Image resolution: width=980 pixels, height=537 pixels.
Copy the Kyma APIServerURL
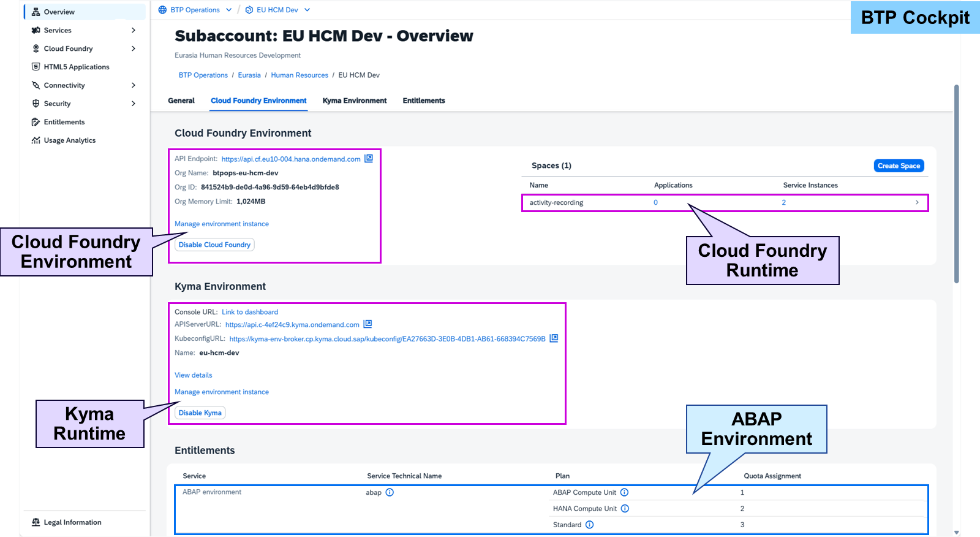point(367,324)
